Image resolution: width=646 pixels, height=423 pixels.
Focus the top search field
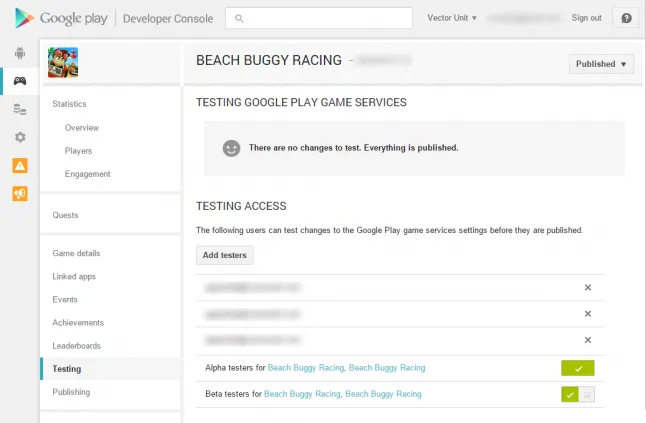coord(319,18)
